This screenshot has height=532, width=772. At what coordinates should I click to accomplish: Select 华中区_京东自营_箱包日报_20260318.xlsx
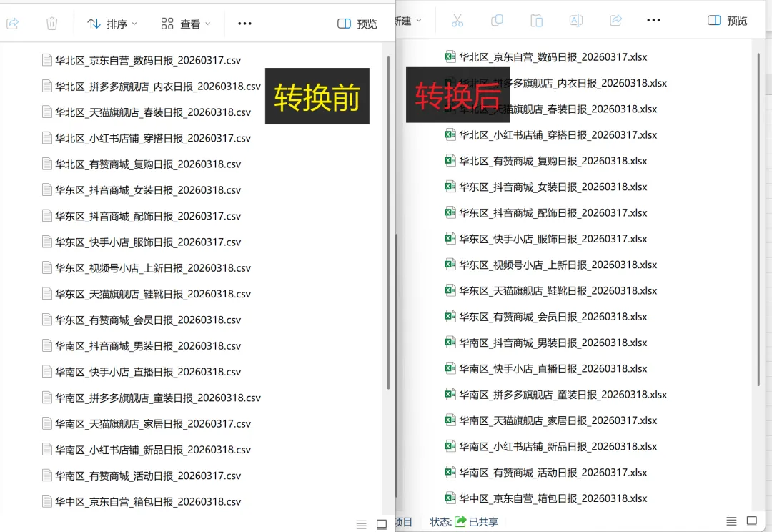[x=546, y=498]
